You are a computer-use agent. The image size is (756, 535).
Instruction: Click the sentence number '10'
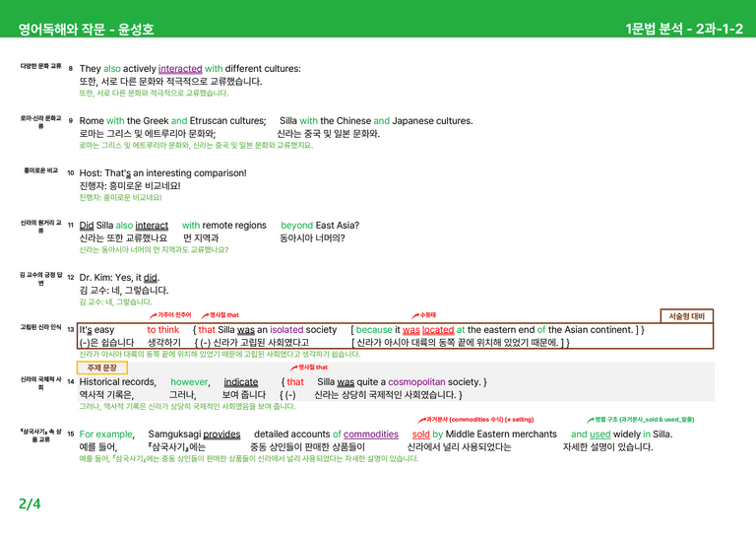(x=71, y=172)
